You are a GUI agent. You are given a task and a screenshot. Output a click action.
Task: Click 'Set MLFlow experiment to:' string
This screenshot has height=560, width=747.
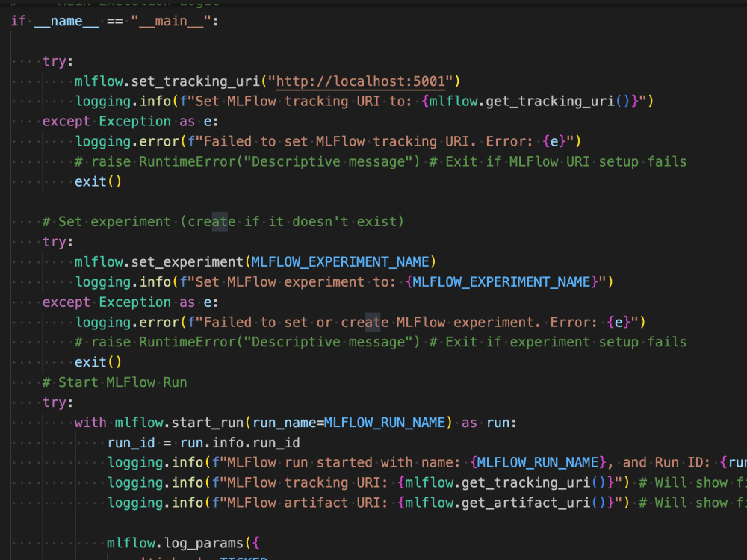[295, 282]
